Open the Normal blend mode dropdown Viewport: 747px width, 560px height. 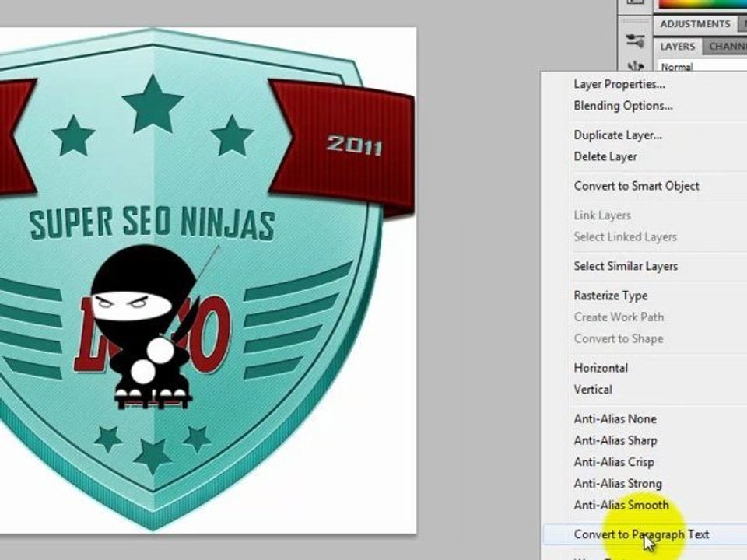pos(702,65)
